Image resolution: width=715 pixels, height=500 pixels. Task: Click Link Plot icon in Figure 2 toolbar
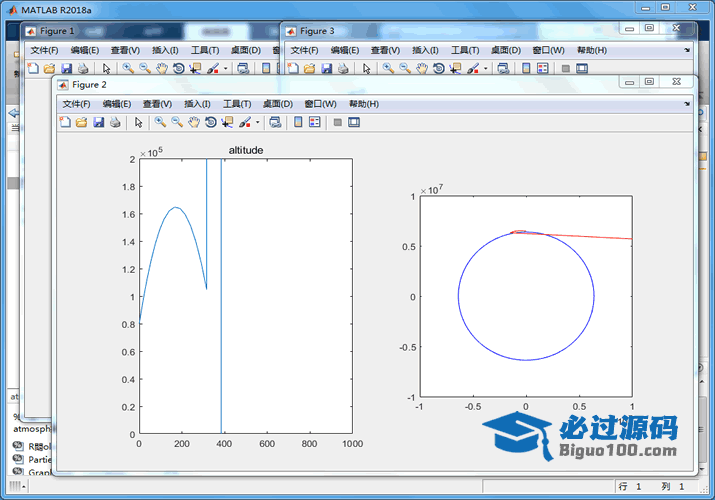[x=274, y=122]
